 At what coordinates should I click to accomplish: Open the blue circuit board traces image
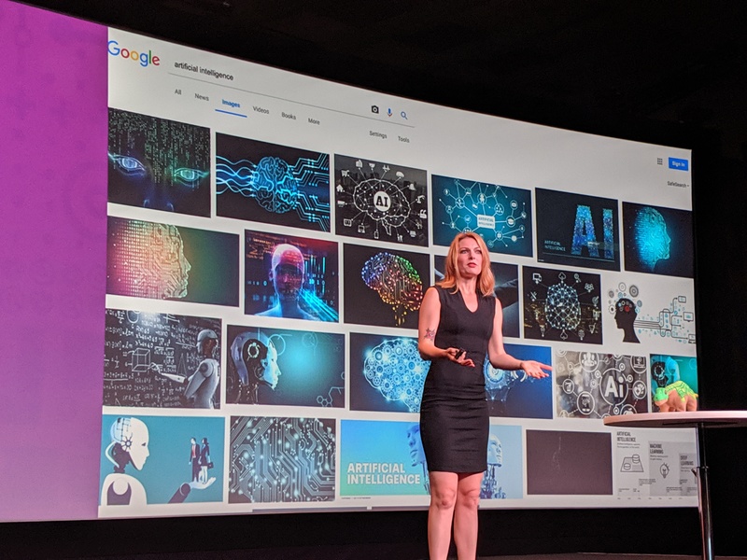coord(282,460)
